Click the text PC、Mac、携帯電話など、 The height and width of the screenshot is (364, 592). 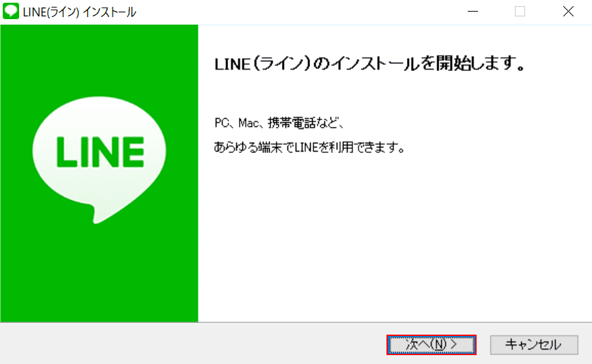click(x=279, y=123)
